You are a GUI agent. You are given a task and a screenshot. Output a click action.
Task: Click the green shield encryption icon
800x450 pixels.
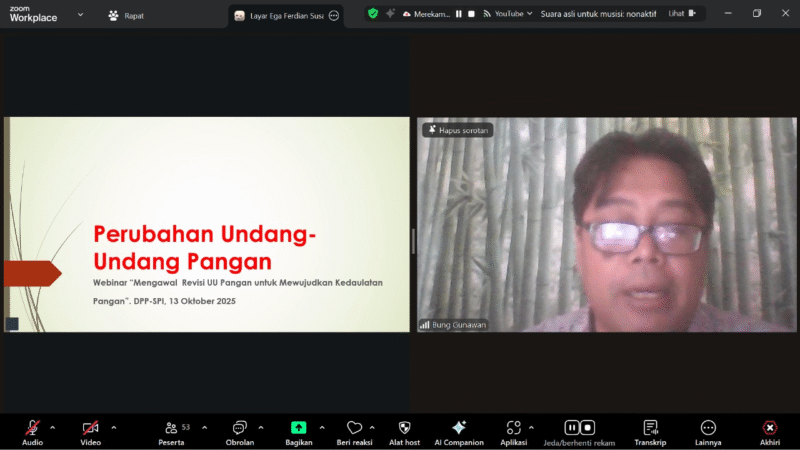[x=373, y=14]
